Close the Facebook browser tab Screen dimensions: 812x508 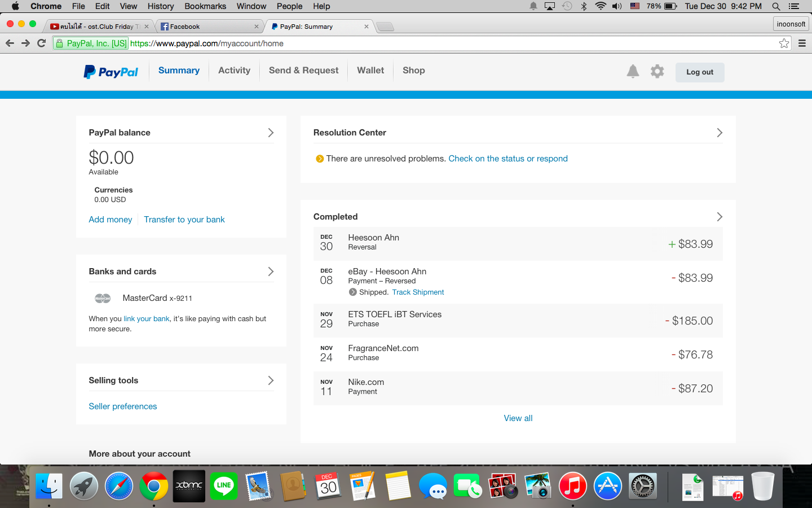(x=256, y=27)
